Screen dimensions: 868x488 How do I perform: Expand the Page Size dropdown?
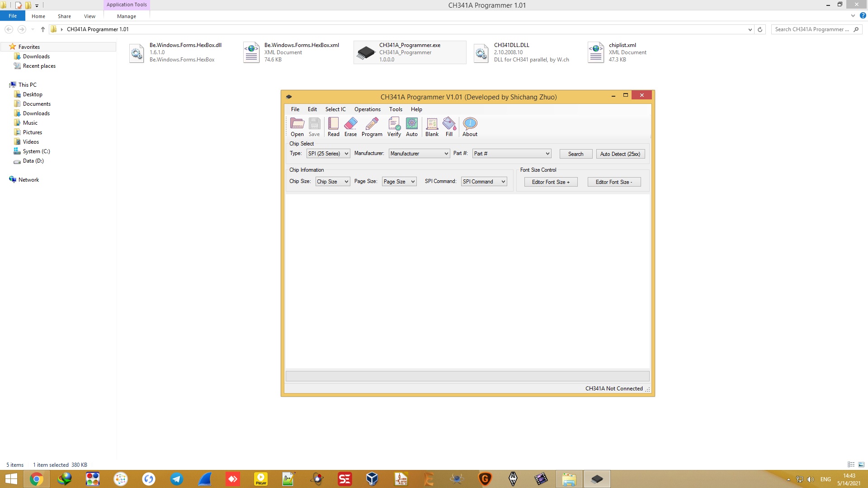(x=399, y=182)
